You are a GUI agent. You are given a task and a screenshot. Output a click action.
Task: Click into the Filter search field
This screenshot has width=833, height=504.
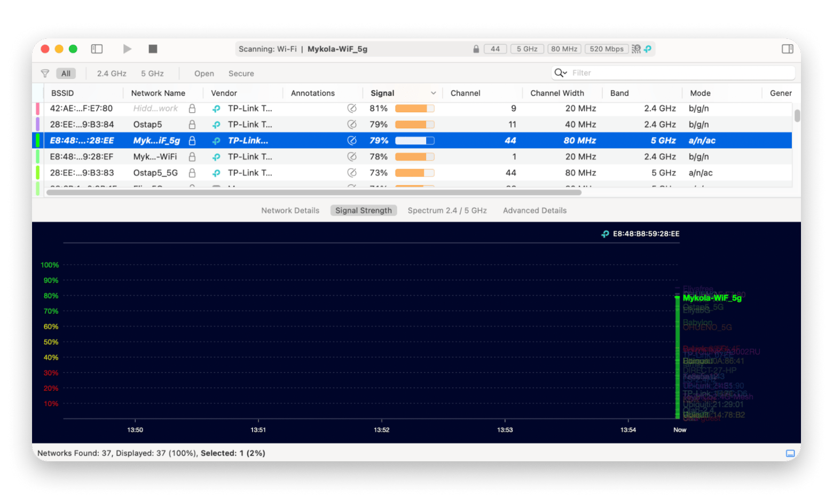678,73
